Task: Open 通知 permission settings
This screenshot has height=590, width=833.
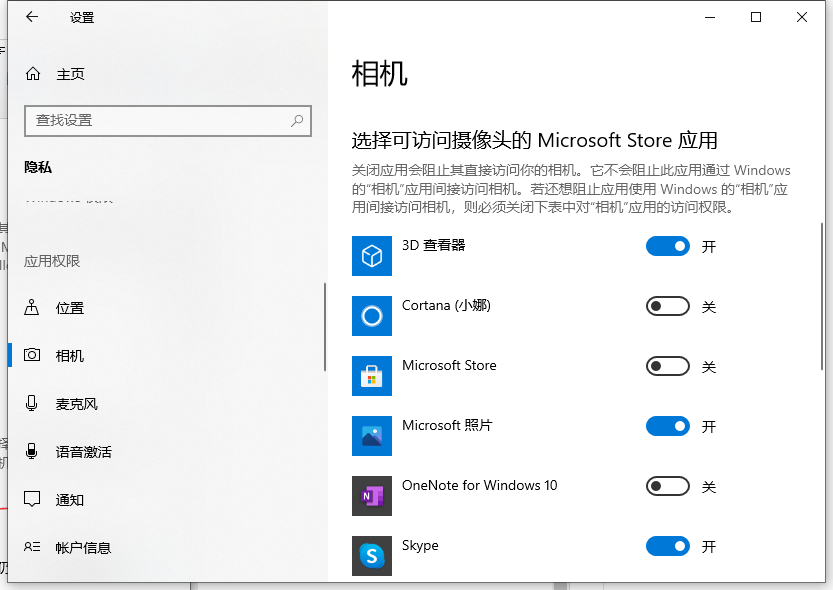Action: tap(70, 500)
